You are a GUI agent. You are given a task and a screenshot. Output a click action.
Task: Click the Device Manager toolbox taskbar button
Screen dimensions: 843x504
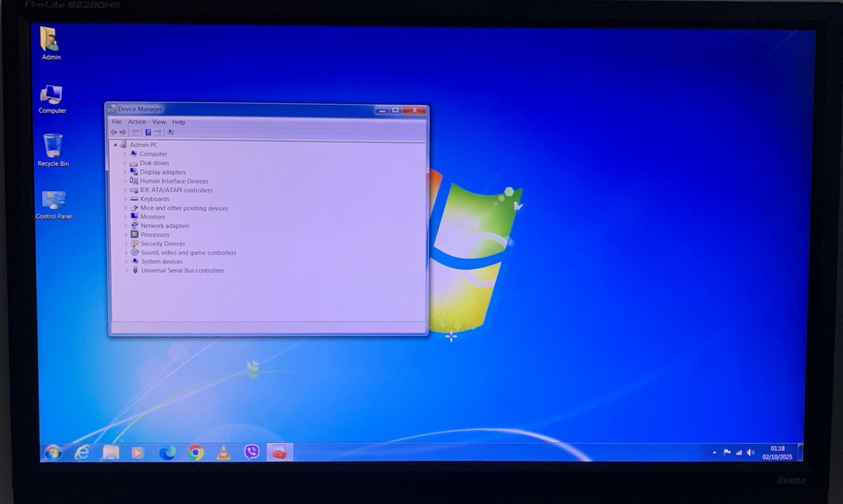pyautogui.click(x=280, y=452)
